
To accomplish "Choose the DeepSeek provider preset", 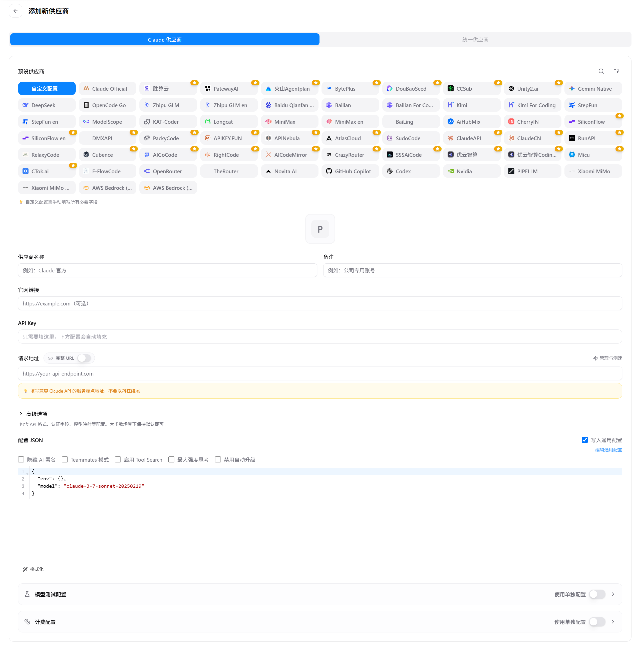I will point(47,105).
